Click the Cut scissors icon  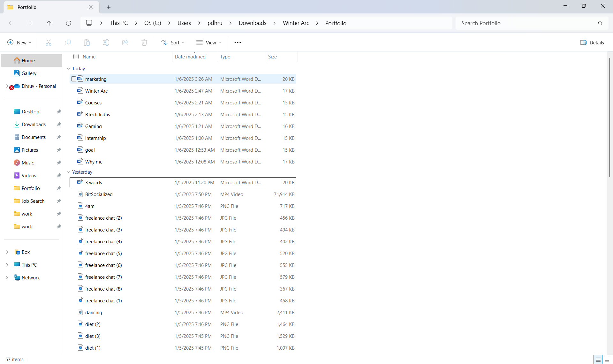tap(49, 42)
